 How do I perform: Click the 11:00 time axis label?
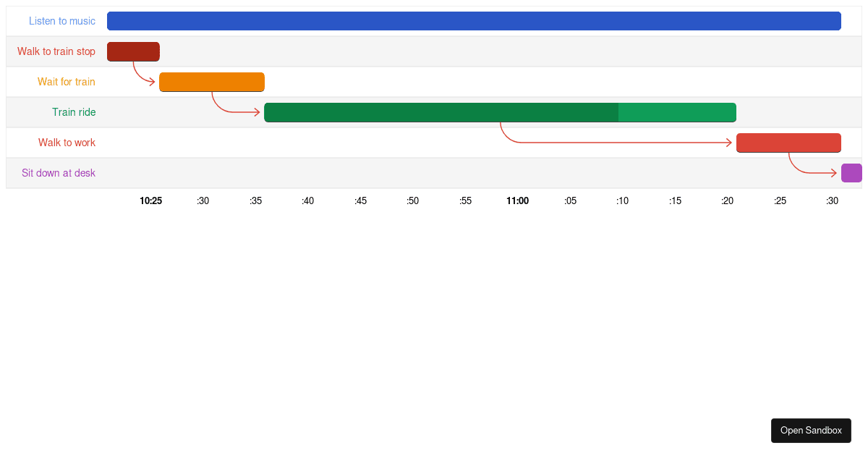[517, 200]
